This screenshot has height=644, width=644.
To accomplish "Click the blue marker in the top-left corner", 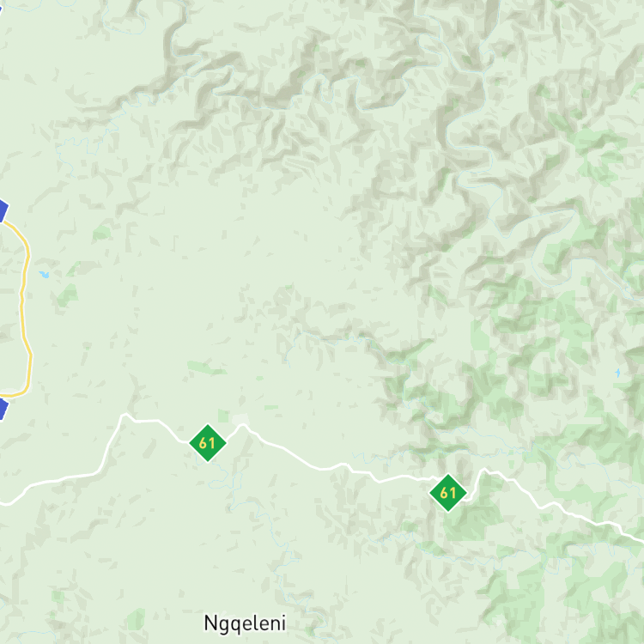I will [x=1, y=9].
